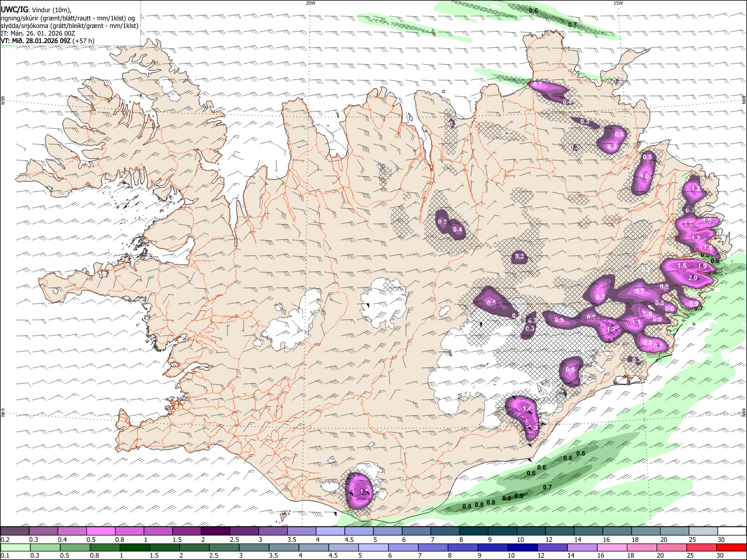Click the 20W longitude label

(x=311, y=3)
